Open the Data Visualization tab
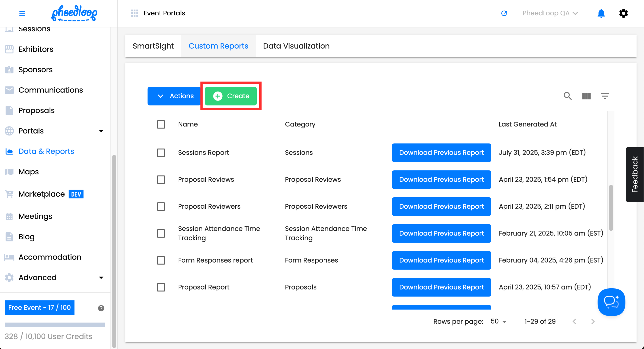Image resolution: width=644 pixels, height=349 pixels. [296, 46]
